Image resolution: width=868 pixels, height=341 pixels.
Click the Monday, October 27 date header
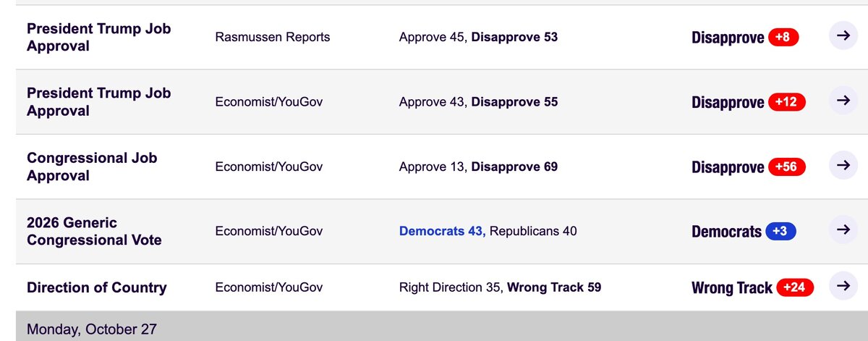click(x=91, y=329)
